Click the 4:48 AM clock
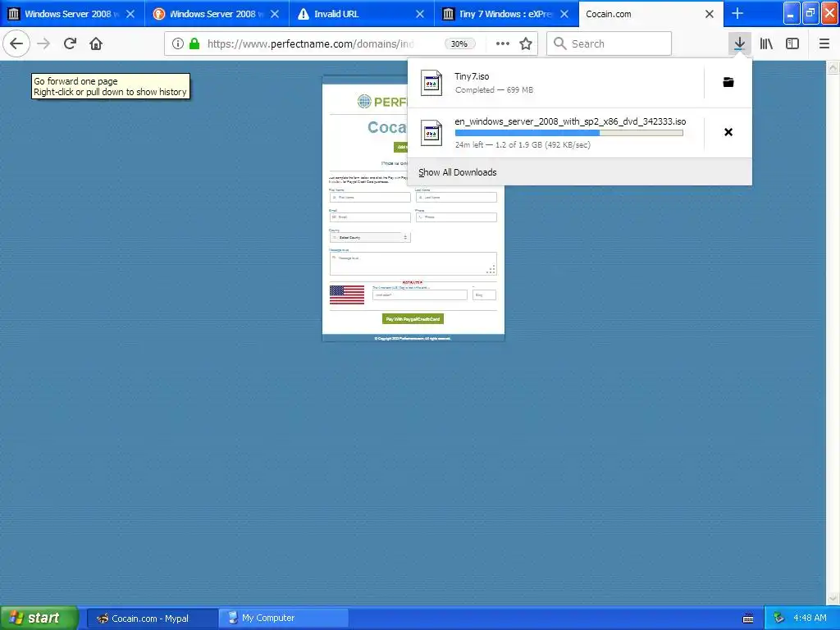This screenshot has width=840, height=630. click(810, 618)
